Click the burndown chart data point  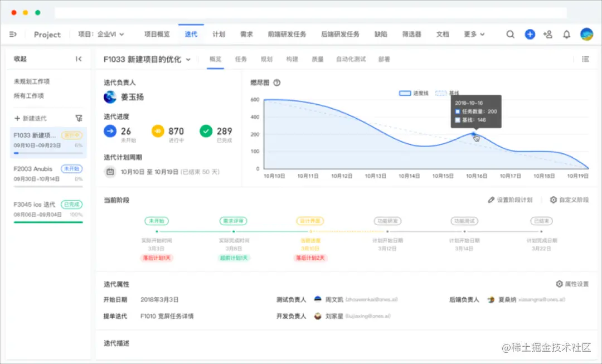click(x=474, y=134)
